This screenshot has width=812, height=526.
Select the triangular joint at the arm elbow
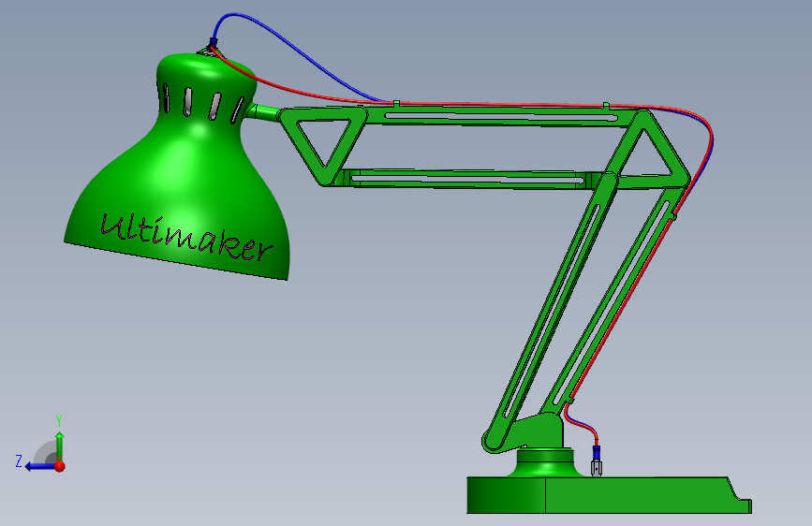click(x=649, y=150)
